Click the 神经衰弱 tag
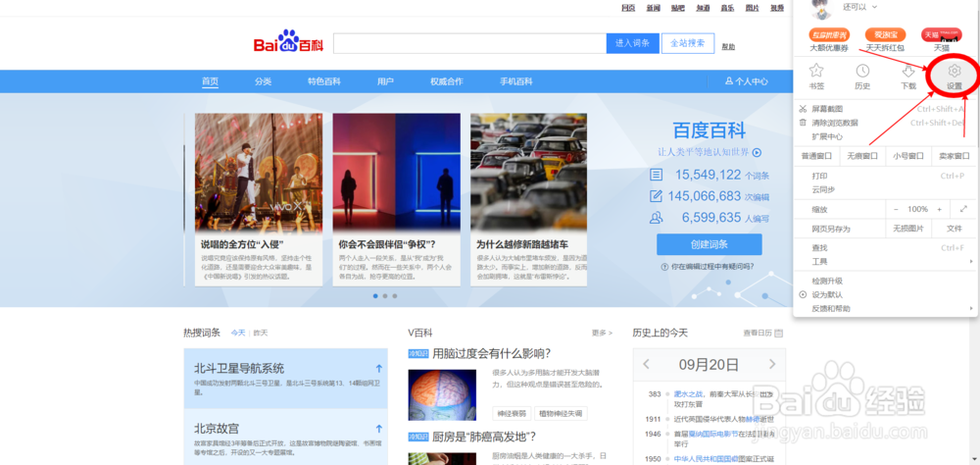Image resolution: width=980 pixels, height=465 pixels. click(512, 413)
